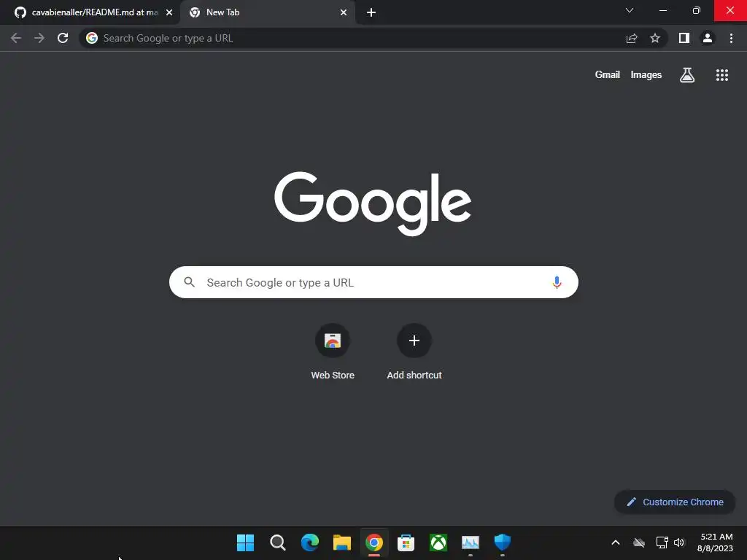
Task: Click the Google logo
Action: coord(373,204)
